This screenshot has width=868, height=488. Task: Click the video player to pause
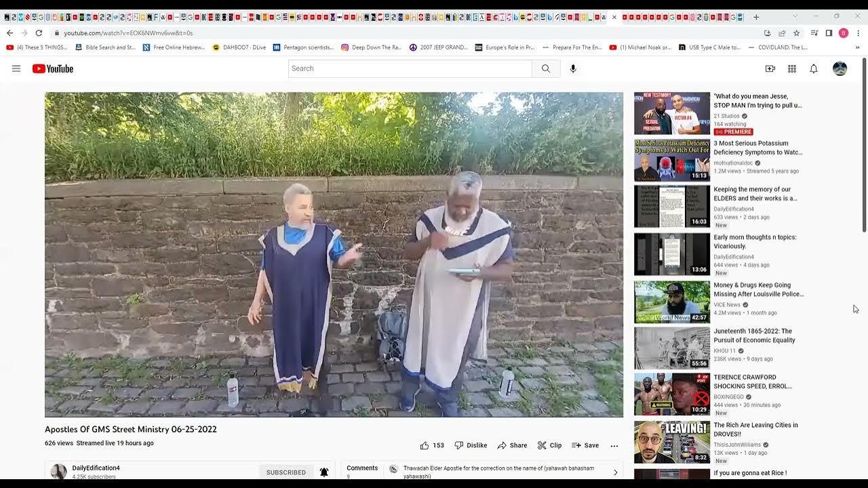334,254
